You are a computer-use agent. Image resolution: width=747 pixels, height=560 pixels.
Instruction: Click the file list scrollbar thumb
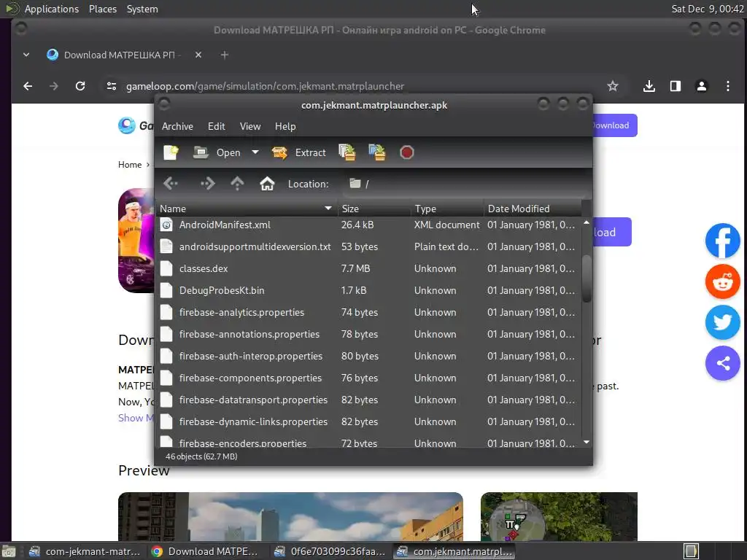coord(587,279)
